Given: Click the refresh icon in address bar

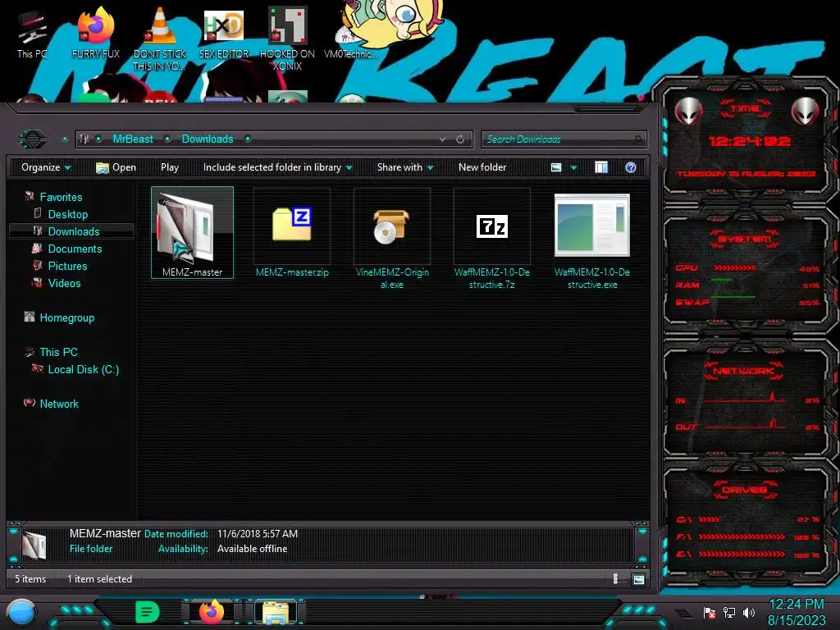Looking at the screenshot, I should coord(460,139).
